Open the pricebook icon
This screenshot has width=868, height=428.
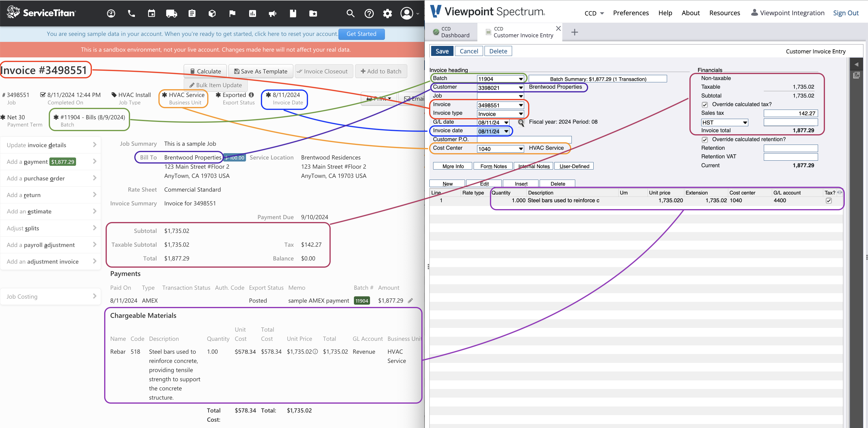(293, 13)
